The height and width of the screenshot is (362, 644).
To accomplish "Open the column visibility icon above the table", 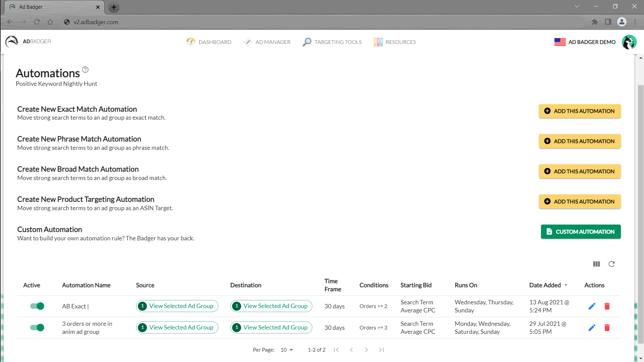I will tap(596, 264).
